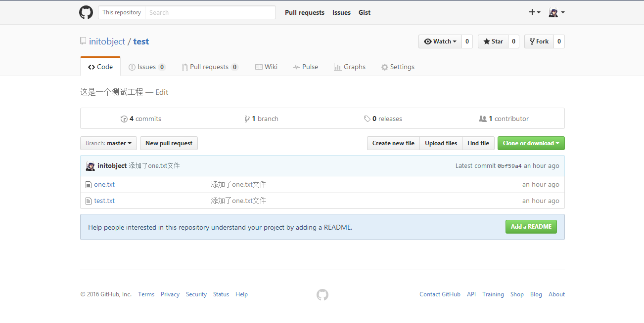Screen dimensions: 644x323
Task: Focus the repository search field
Action: coord(210,12)
